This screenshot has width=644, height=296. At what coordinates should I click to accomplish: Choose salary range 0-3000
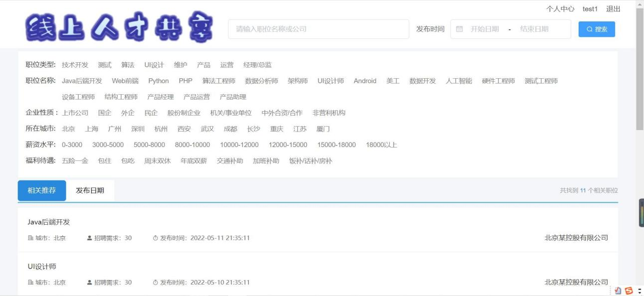click(72, 145)
